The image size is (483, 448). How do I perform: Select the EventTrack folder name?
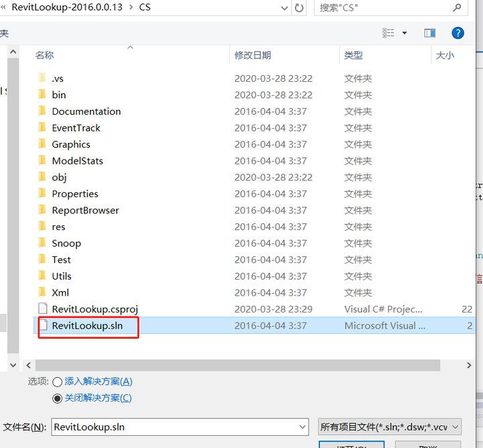click(76, 128)
